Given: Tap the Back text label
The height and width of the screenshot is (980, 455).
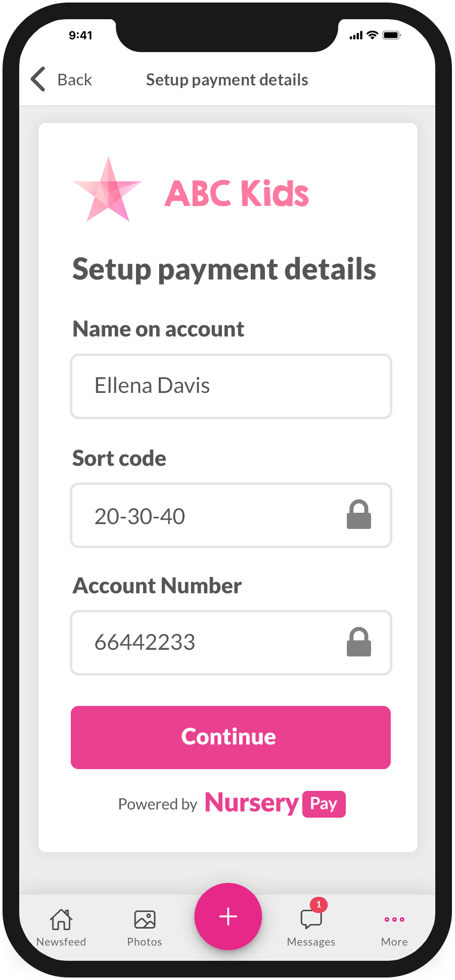Looking at the screenshot, I should [x=75, y=80].
